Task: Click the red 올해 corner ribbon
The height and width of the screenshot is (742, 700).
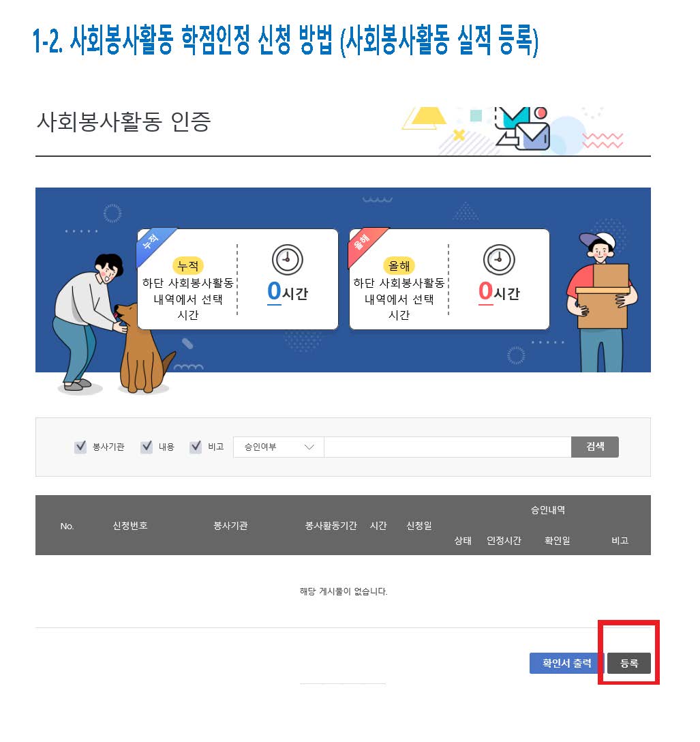Action: coord(365,245)
